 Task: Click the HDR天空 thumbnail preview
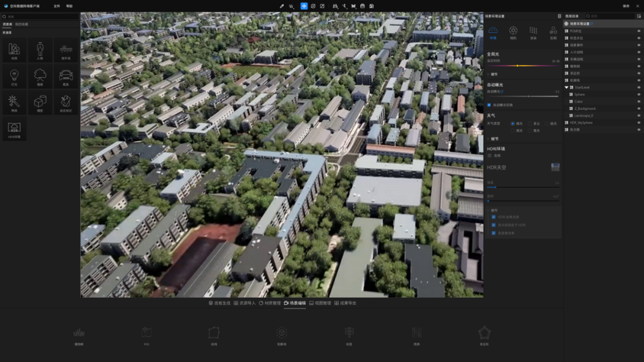(555, 168)
